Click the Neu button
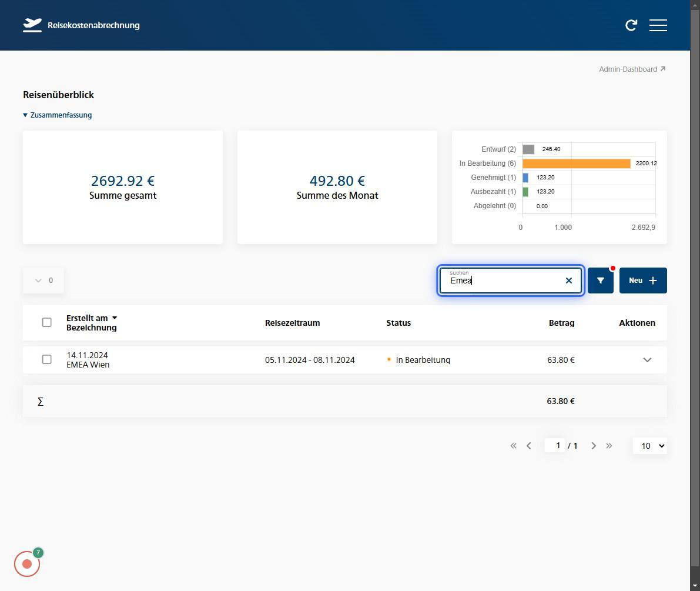The width and height of the screenshot is (700, 591). pos(642,281)
